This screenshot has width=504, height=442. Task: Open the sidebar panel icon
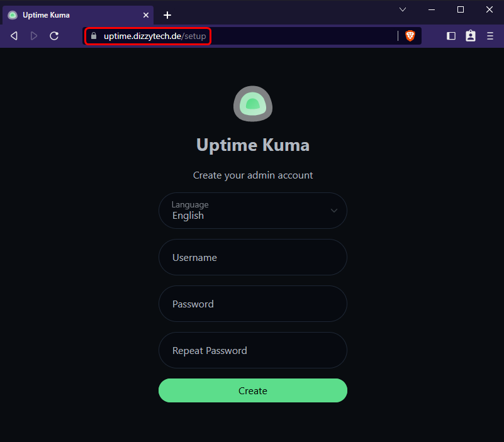point(451,36)
